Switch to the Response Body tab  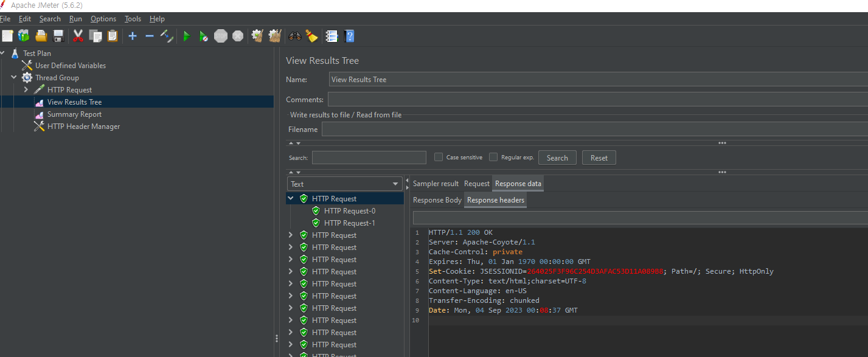pyautogui.click(x=437, y=200)
